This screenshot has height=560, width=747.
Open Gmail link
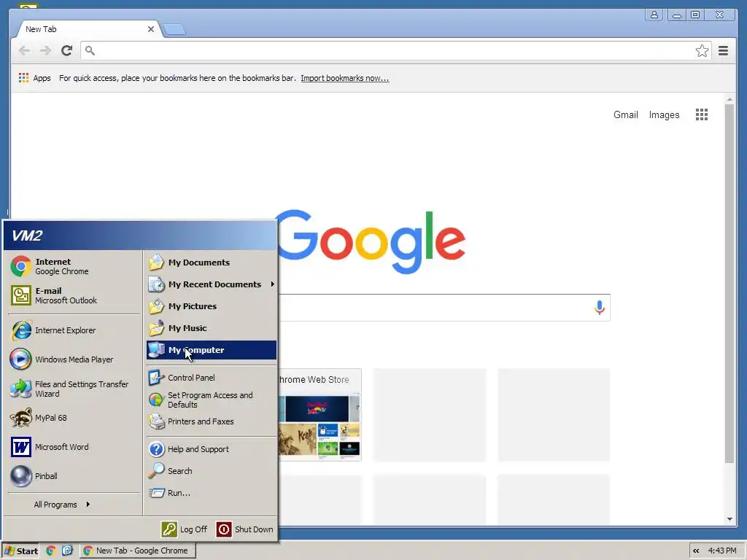click(625, 114)
